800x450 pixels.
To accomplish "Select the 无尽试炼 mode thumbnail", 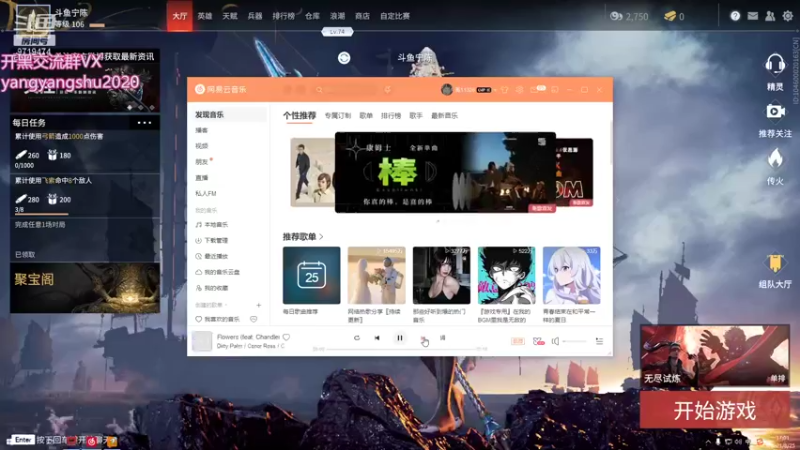I will tap(714, 357).
